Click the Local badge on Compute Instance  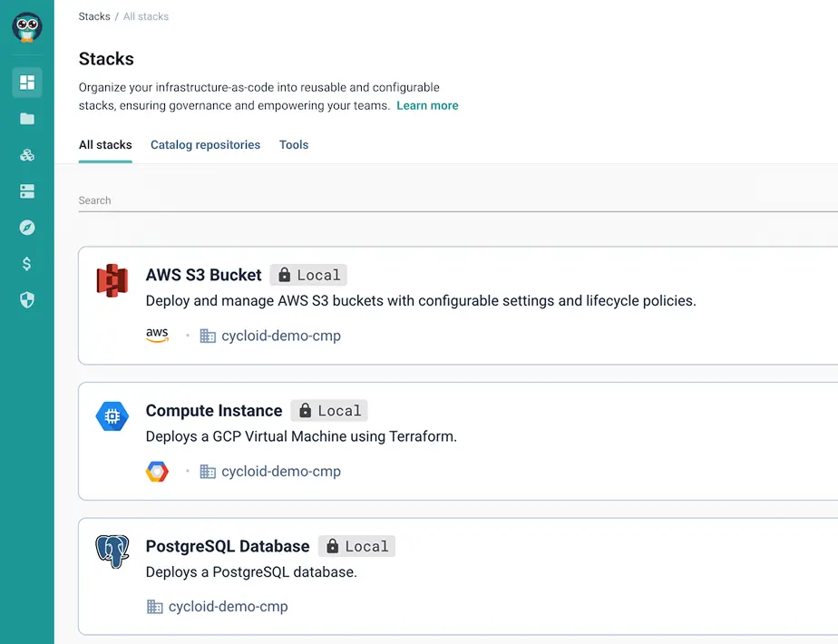(x=329, y=411)
